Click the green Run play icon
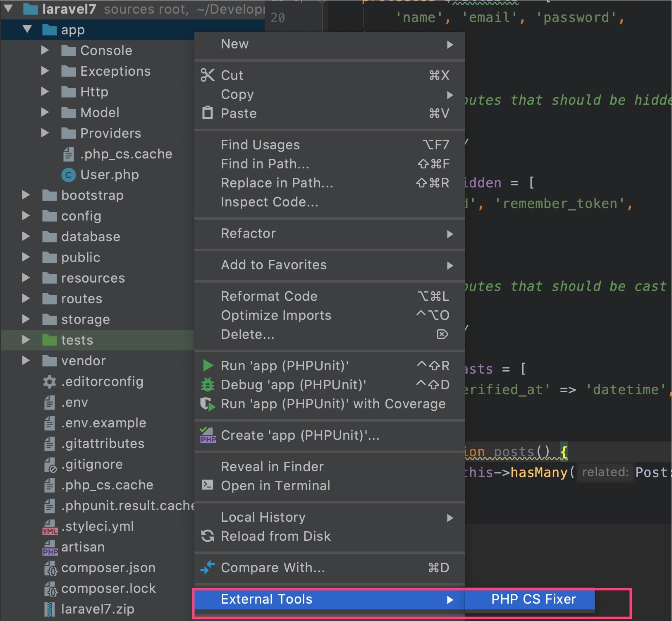The height and width of the screenshot is (621, 672). pyautogui.click(x=208, y=365)
